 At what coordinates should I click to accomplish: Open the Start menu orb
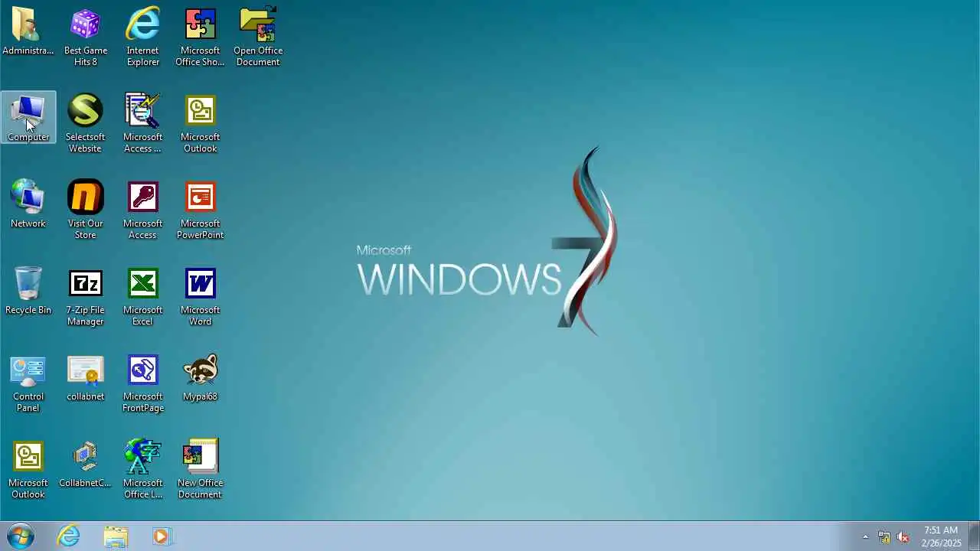click(x=21, y=536)
